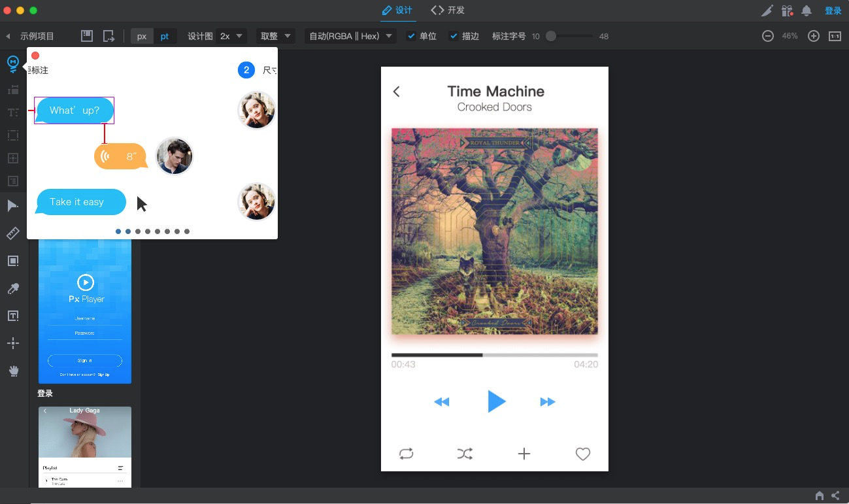The image size is (849, 504).
Task: Select the eyedropper color picker tool
Action: point(12,288)
